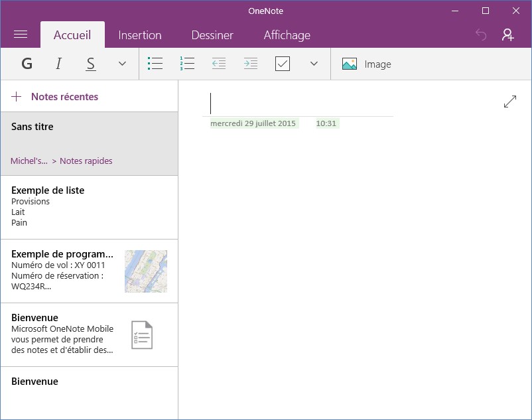Enter full screen with expand arrows
This screenshot has height=420, width=532.
coord(509,102)
